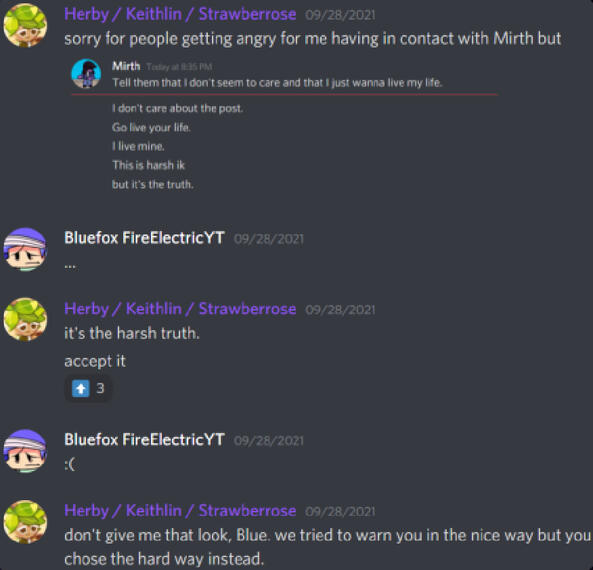This screenshot has height=570, width=593.
Task: Open Herby avatar beside "don't give me that look"
Action: 25,522
